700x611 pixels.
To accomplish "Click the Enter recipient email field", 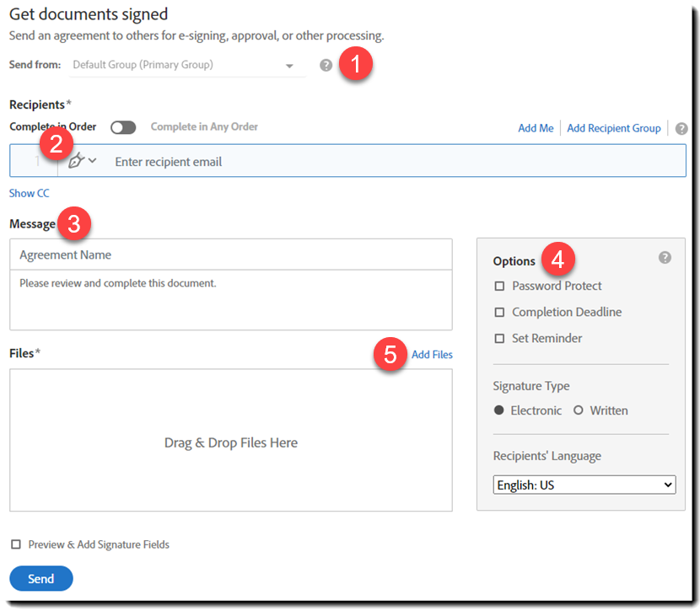I will (x=253, y=160).
